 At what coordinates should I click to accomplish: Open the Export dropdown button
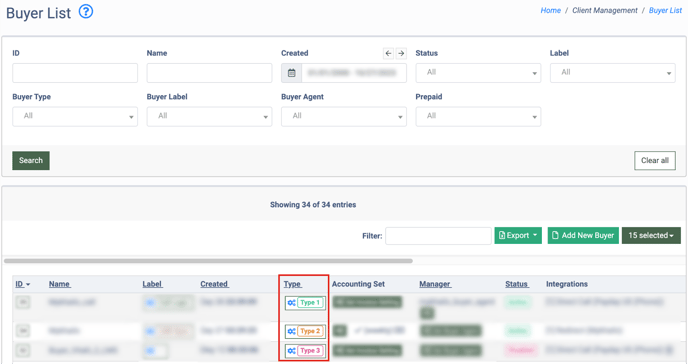tap(518, 236)
